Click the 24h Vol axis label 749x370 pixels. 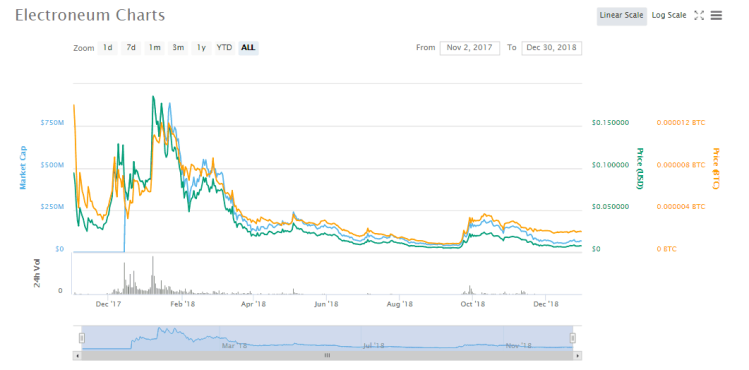point(37,273)
